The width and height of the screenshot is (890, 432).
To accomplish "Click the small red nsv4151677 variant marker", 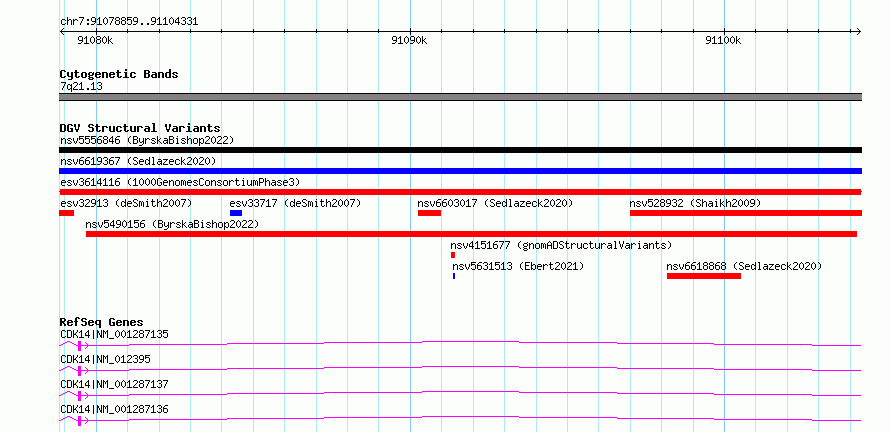I will tap(453, 255).
